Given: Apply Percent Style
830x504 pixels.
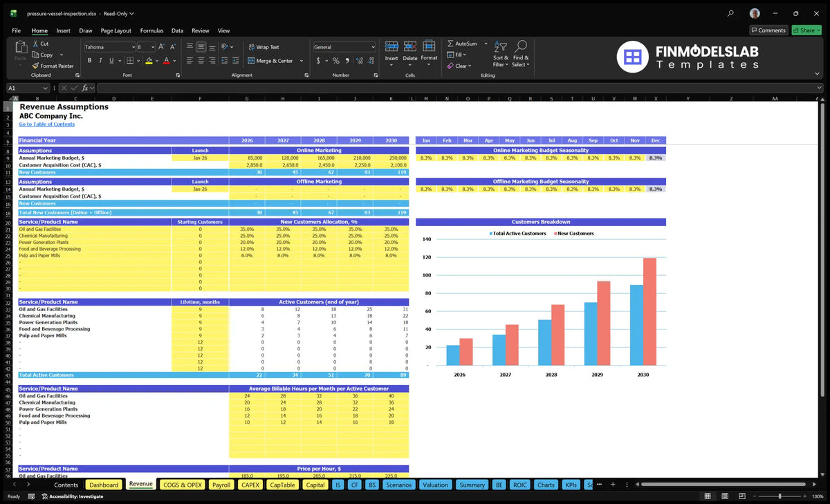Looking at the screenshot, I should pyautogui.click(x=336, y=61).
